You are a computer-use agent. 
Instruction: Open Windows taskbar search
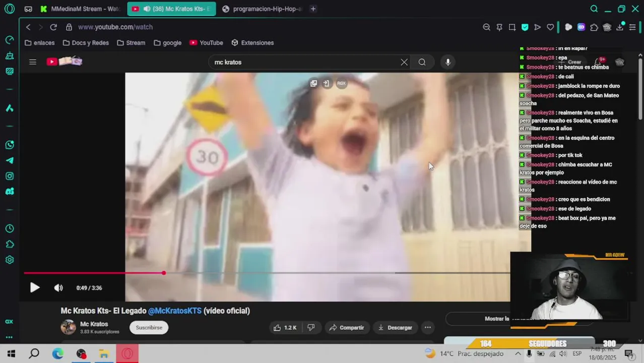(34, 353)
